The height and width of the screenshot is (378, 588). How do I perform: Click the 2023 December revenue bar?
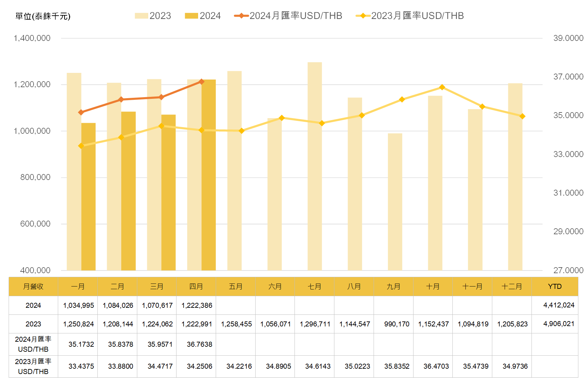(515, 177)
